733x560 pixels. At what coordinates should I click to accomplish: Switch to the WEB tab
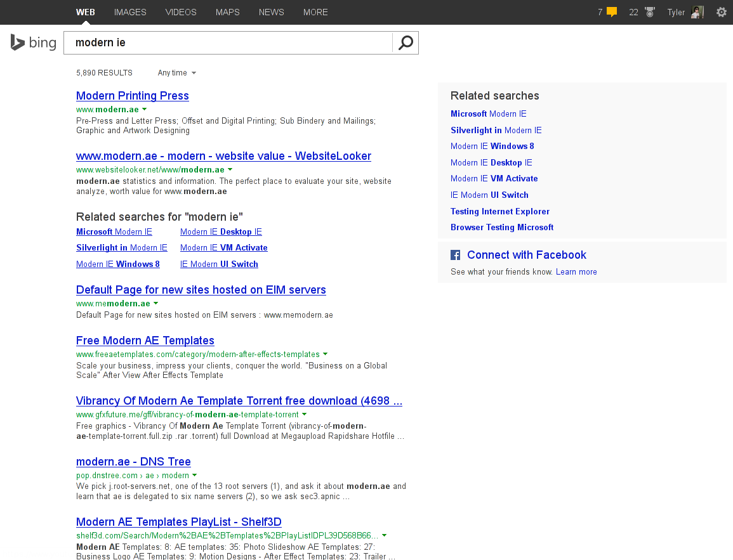tap(86, 12)
